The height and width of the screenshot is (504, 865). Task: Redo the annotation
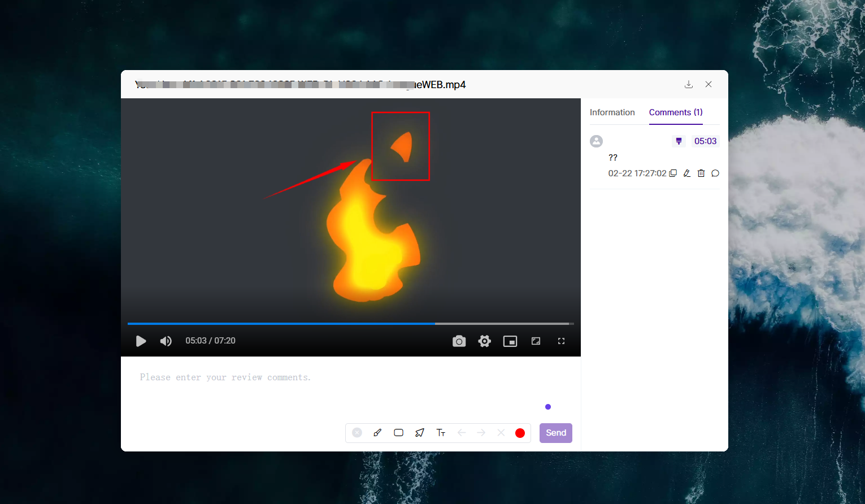[481, 433]
